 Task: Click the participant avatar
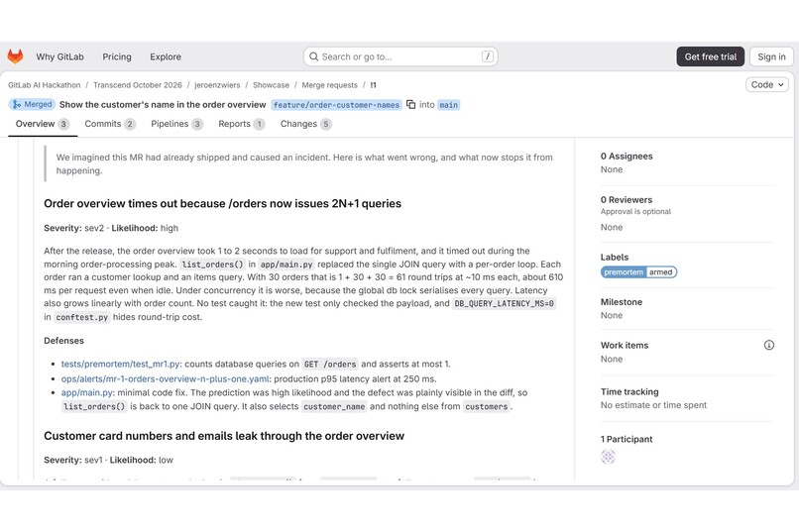[x=608, y=456]
